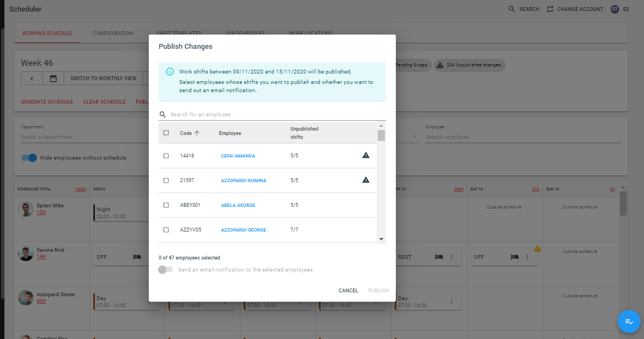Click the dropdown arrow left of Employee filter
644x339 pixels.
click(x=415, y=137)
